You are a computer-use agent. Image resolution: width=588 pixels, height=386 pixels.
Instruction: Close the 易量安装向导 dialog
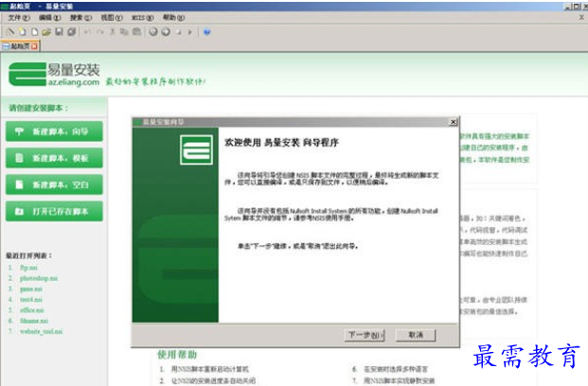453,122
